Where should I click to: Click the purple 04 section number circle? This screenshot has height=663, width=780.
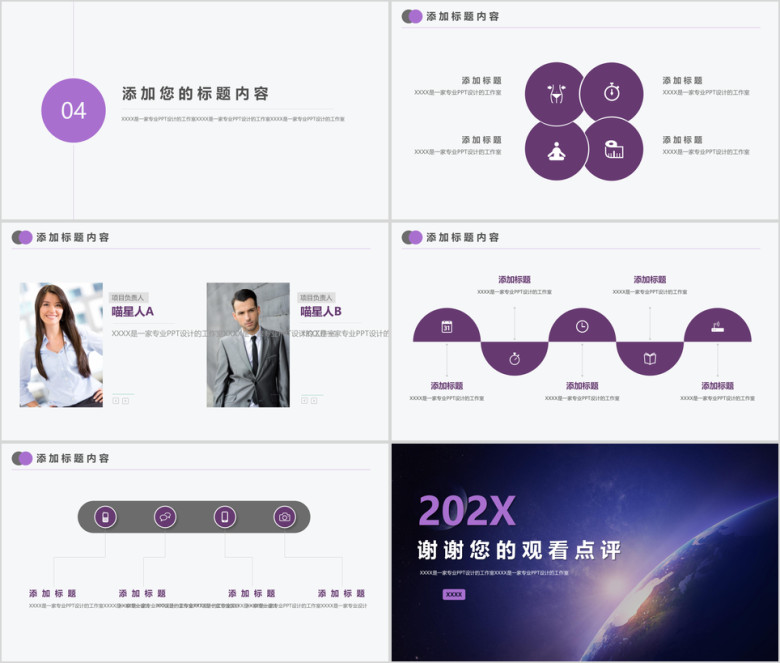click(73, 110)
